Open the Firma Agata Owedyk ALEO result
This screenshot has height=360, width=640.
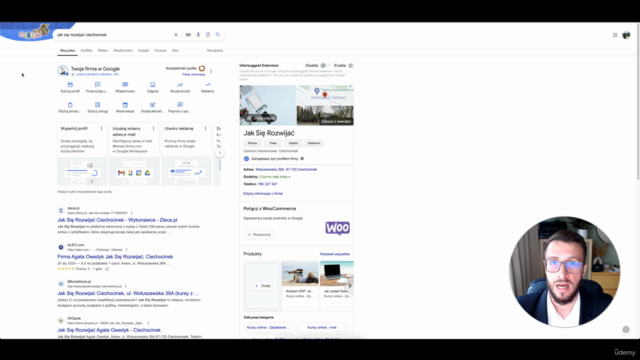tap(115, 257)
